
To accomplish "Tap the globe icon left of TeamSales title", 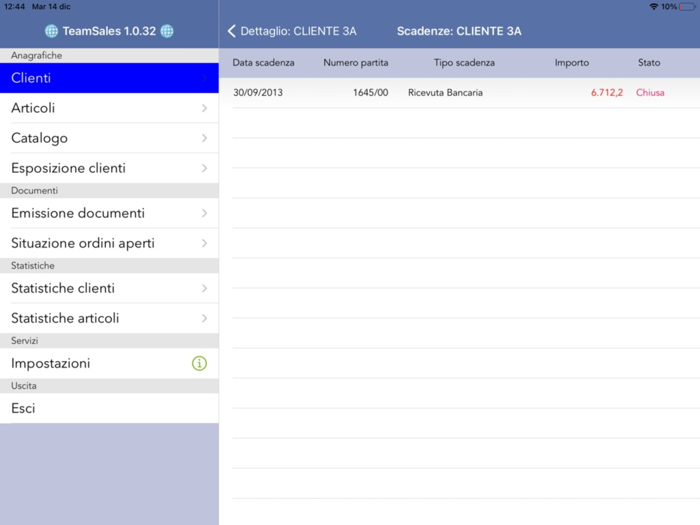I will (51, 31).
